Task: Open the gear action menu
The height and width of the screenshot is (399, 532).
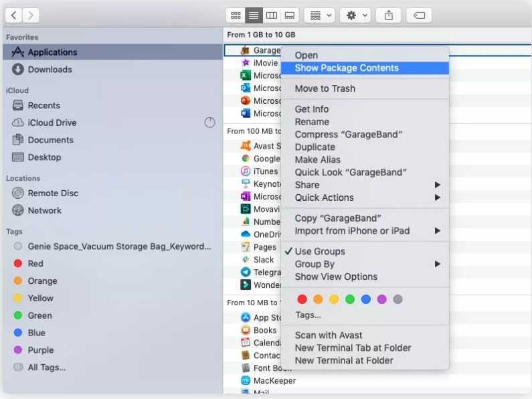Action: tap(355, 15)
